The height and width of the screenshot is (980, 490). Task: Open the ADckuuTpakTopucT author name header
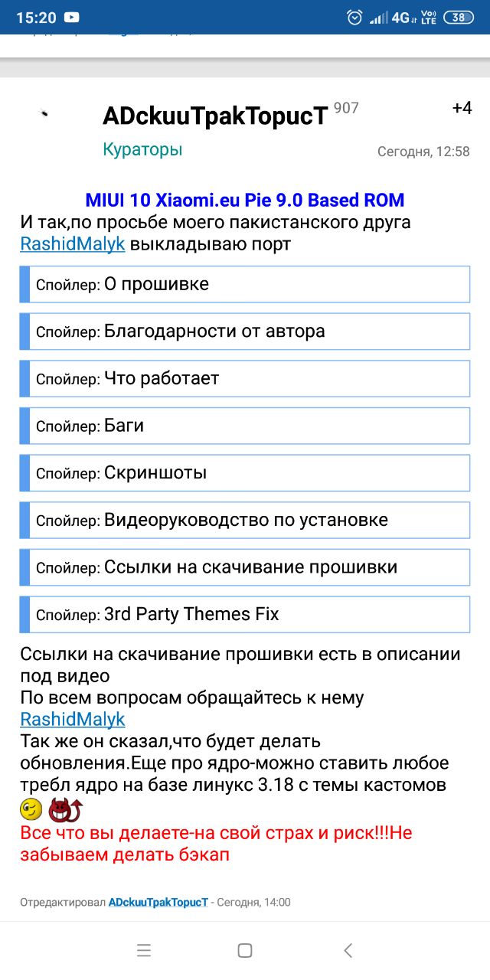click(215, 116)
